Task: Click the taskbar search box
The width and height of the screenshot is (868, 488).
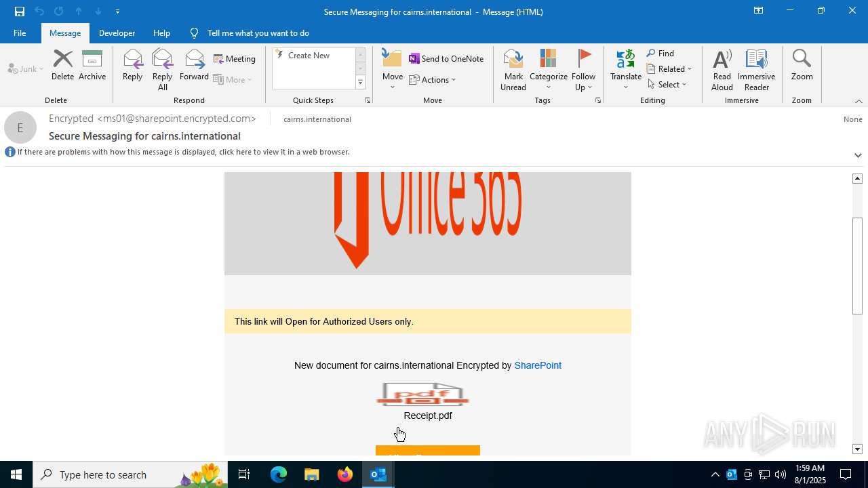Action: [132, 474]
